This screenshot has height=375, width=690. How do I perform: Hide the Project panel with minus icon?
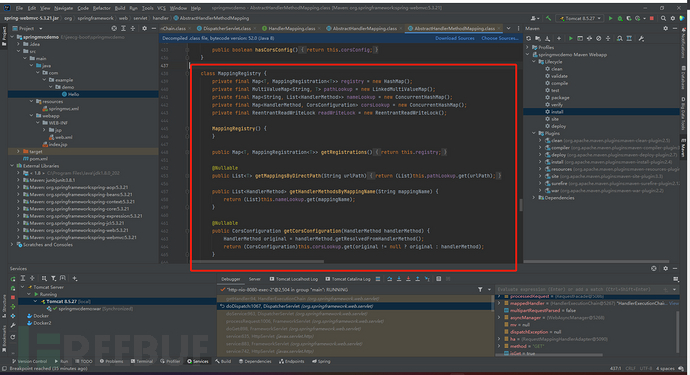pyautogui.click(x=153, y=28)
